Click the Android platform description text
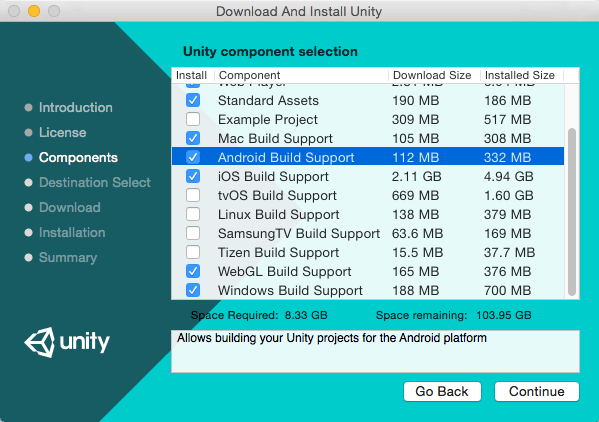Image resolution: width=599 pixels, height=422 pixels. (332, 338)
